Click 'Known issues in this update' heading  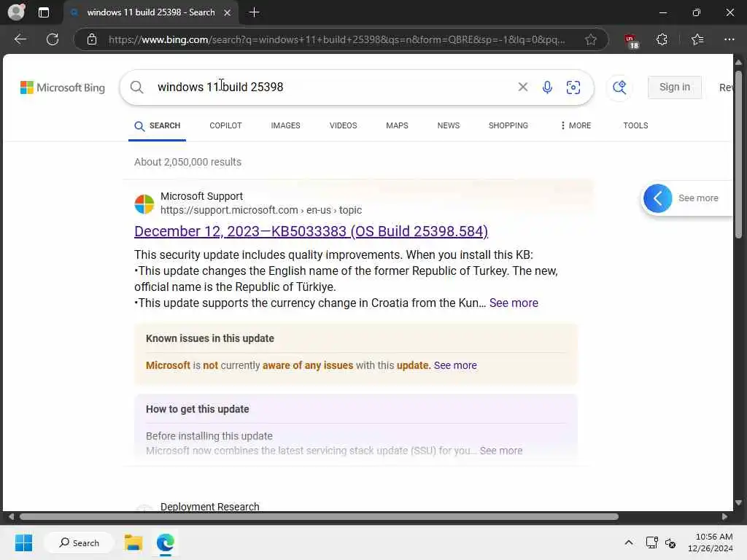[209, 338]
